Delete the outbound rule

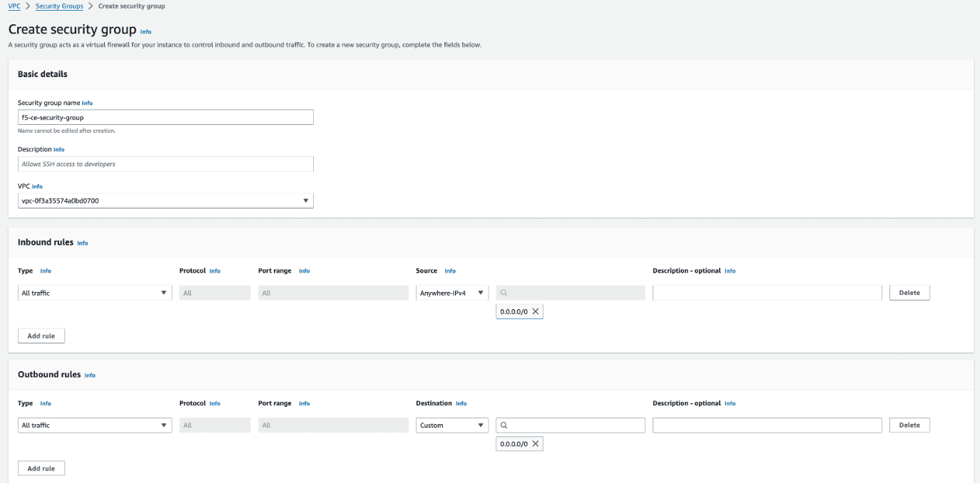pos(909,425)
